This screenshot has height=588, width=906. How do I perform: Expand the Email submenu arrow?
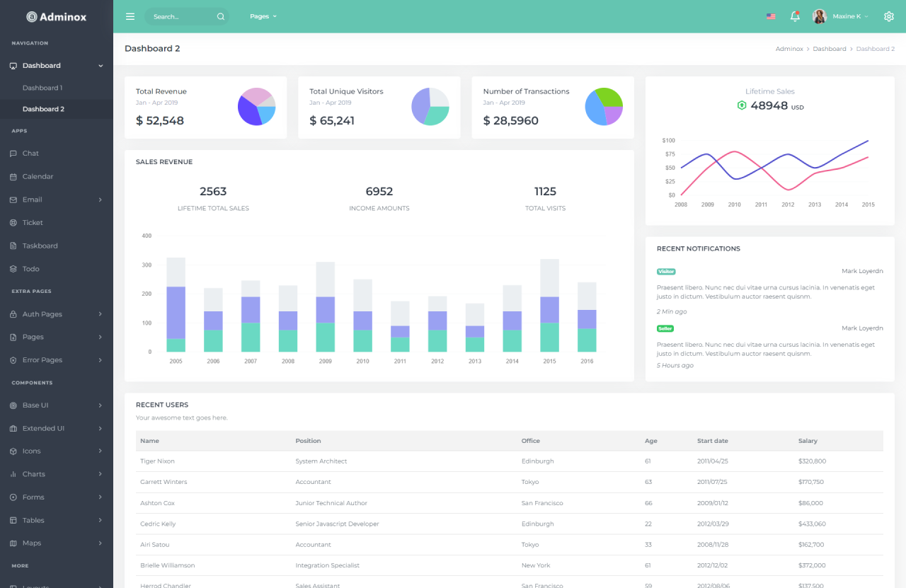101,200
